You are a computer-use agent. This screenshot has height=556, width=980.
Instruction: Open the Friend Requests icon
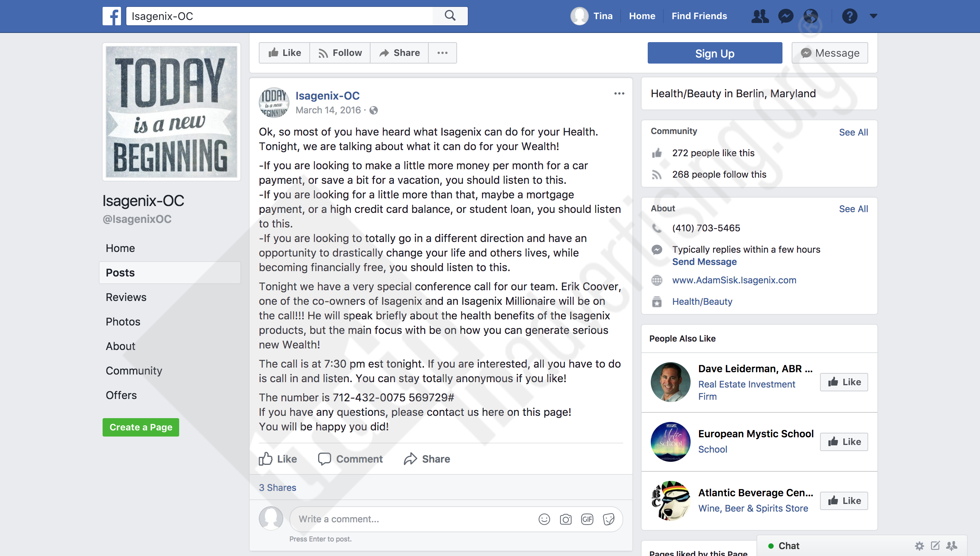(x=760, y=16)
